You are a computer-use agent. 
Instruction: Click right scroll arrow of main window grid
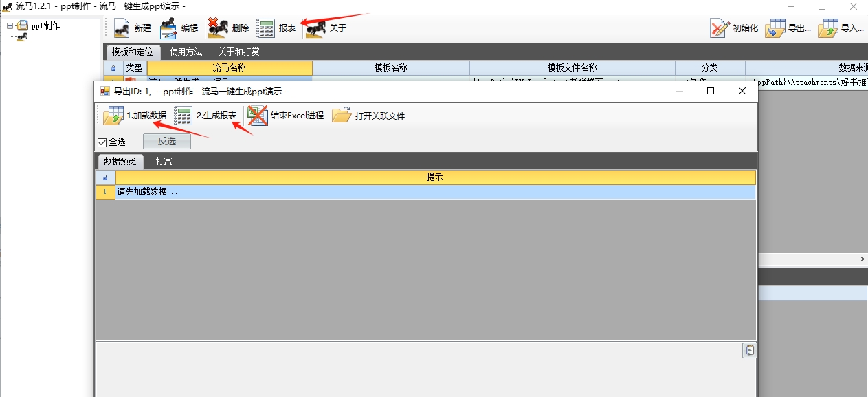(863, 259)
